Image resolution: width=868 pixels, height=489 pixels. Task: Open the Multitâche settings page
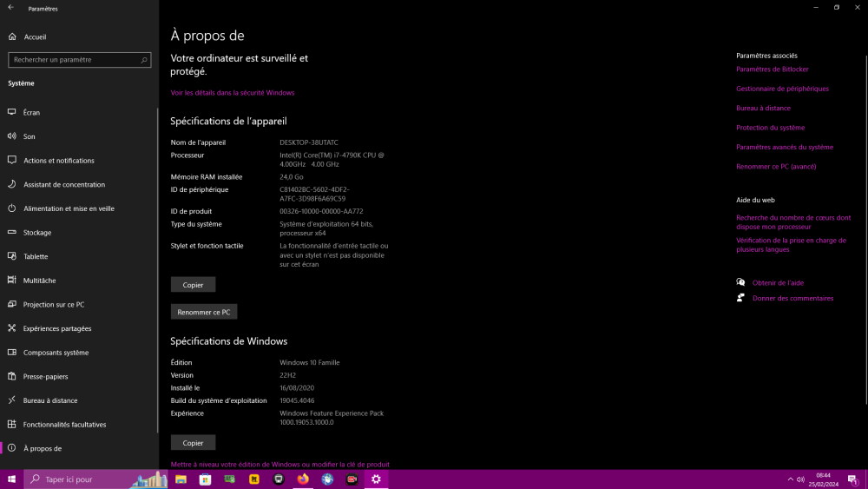(39, 281)
